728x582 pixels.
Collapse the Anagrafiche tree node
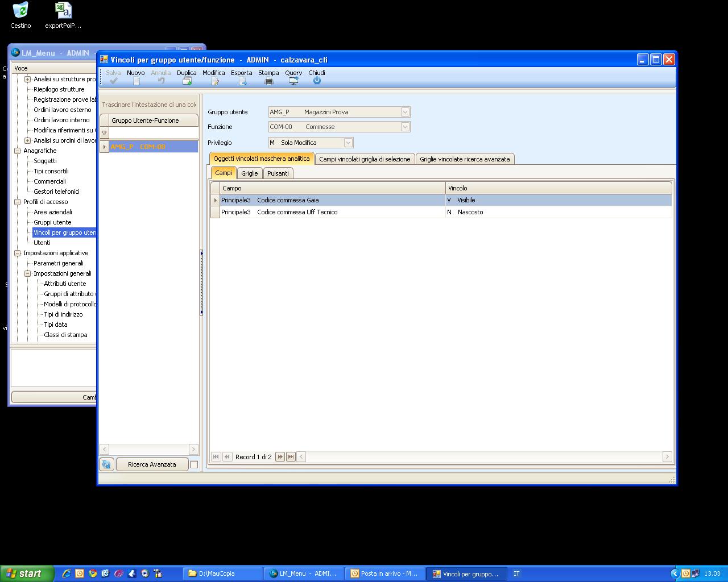[17, 151]
